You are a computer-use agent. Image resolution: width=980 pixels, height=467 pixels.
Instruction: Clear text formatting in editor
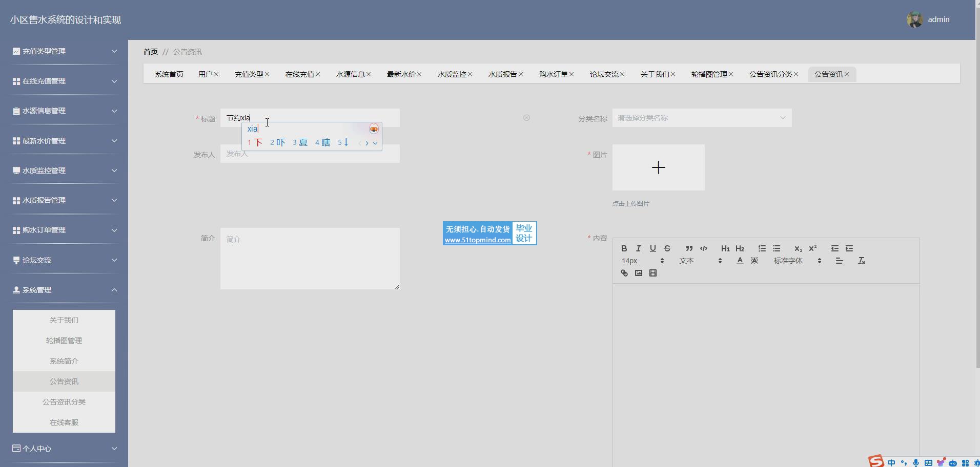pyautogui.click(x=862, y=261)
